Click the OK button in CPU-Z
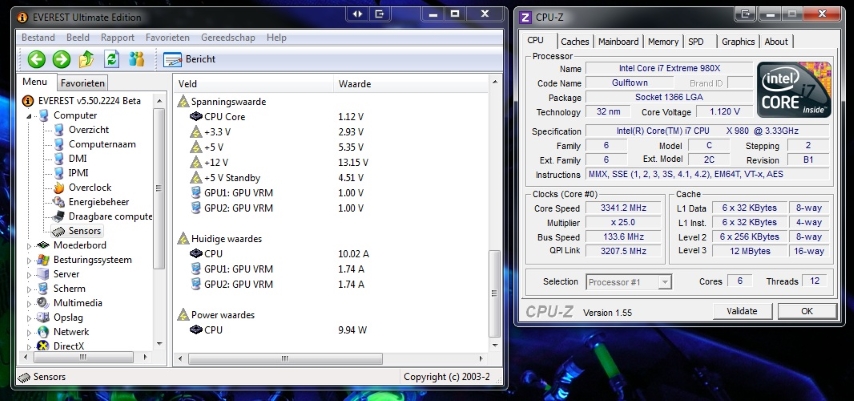The width and height of the screenshot is (854, 401). point(807,312)
